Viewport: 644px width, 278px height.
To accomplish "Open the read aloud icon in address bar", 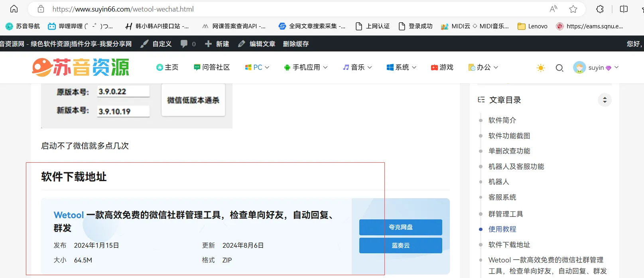I will (x=553, y=9).
